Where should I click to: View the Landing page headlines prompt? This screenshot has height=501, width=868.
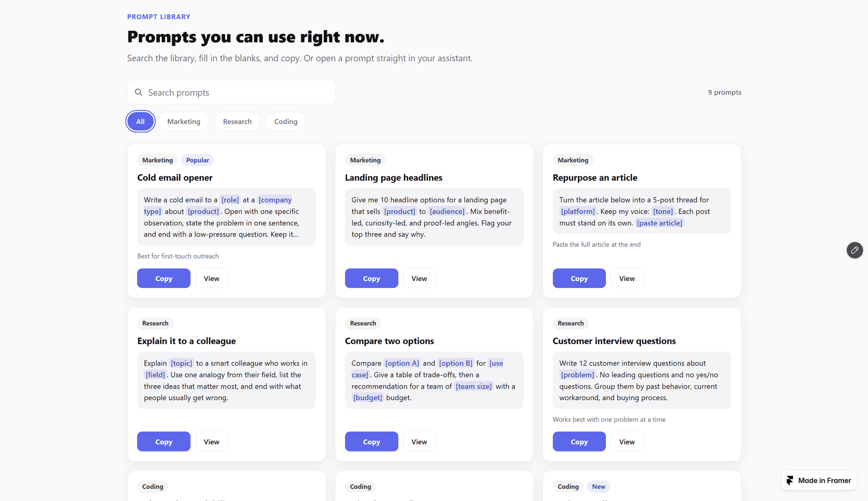pyautogui.click(x=419, y=278)
